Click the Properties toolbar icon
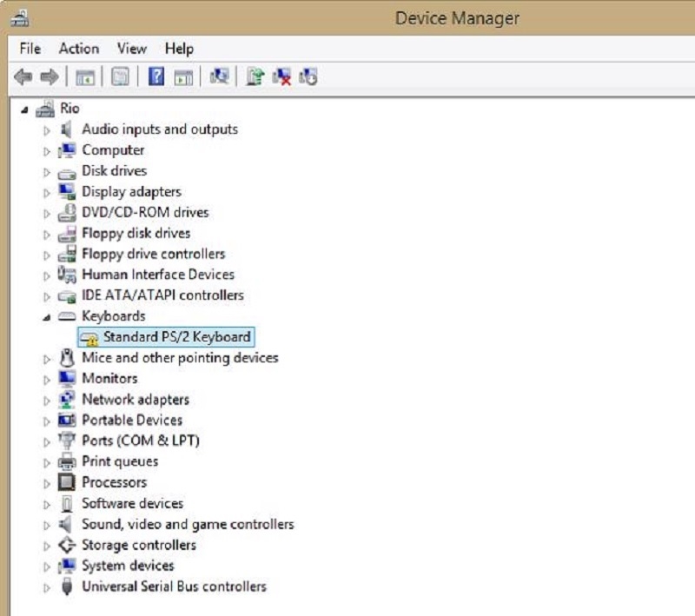The image size is (695, 616). tap(121, 77)
